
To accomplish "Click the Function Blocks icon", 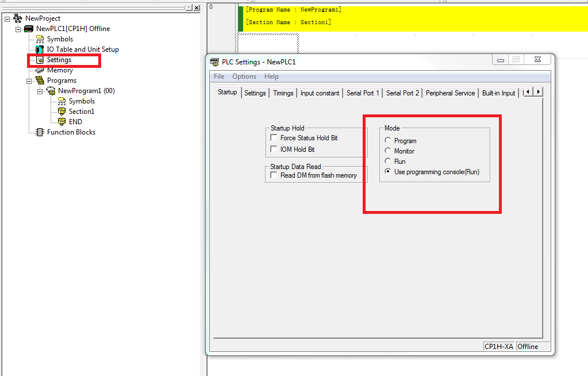I will point(40,132).
